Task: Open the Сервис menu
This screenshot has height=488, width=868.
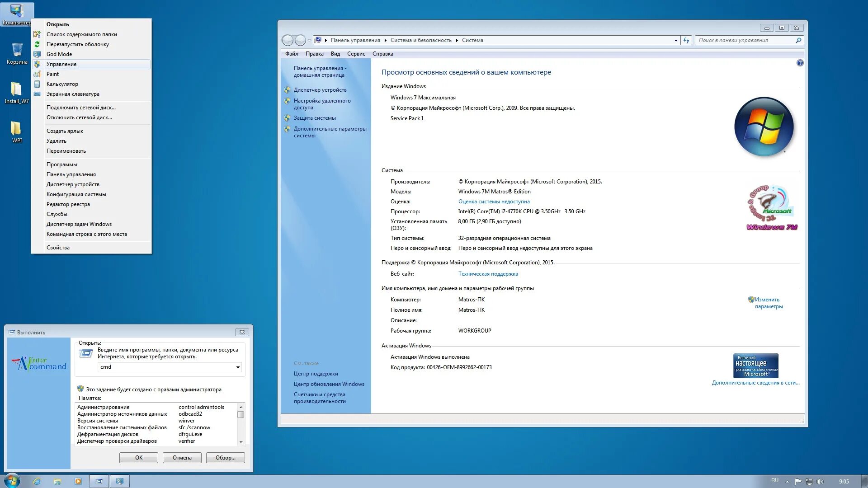Action: point(356,54)
